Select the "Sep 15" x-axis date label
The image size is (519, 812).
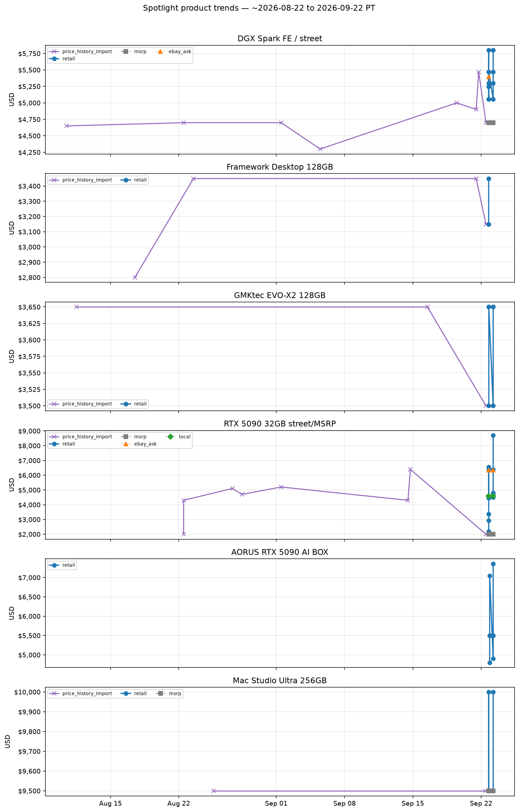coord(413,803)
